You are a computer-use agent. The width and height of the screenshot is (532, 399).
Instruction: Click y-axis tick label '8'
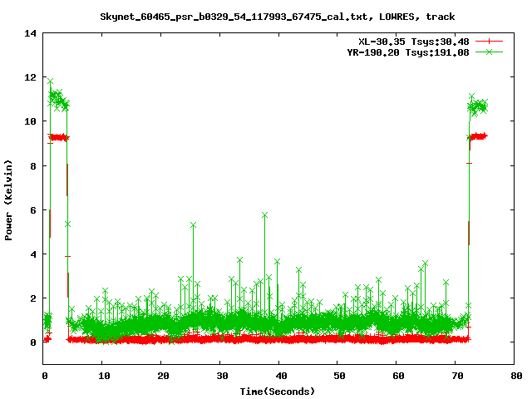coord(33,166)
